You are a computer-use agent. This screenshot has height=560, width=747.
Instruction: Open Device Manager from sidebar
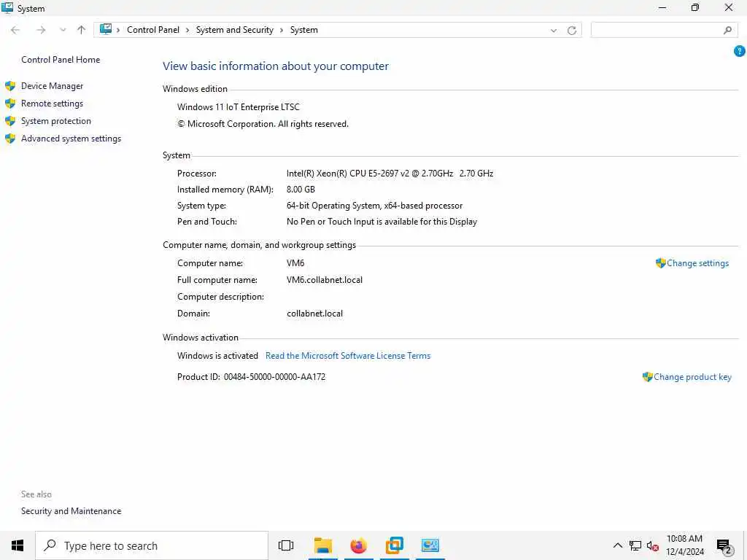(x=52, y=86)
